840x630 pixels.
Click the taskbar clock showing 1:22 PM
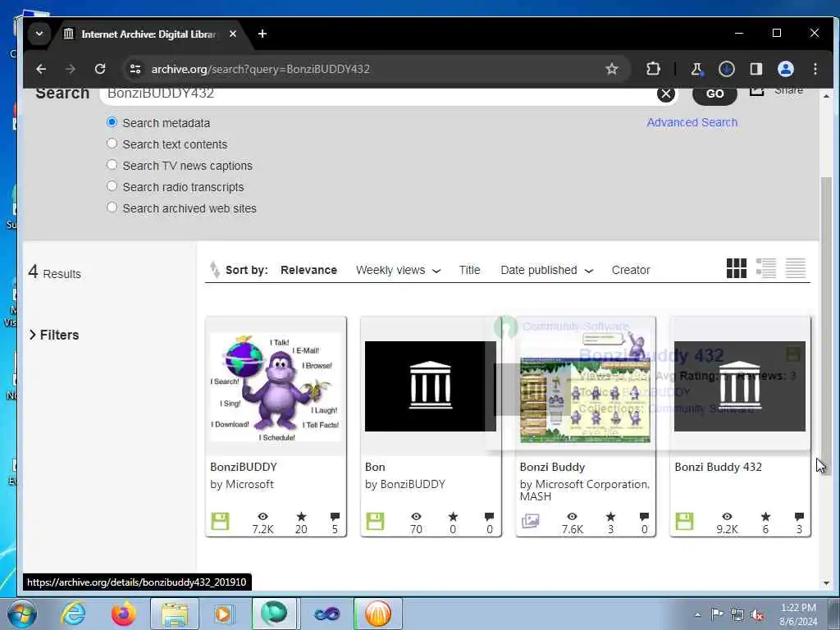pos(798,614)
